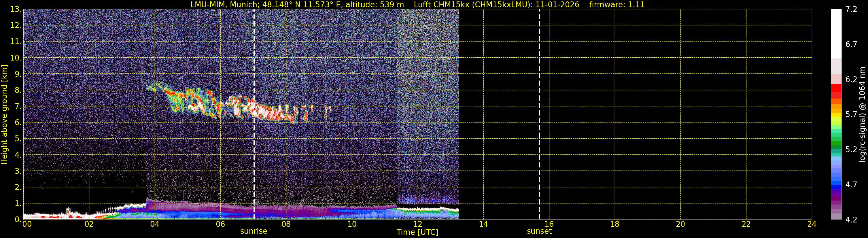The image size is (868, 238).
Task: Select the 'sunrise' label below the axis
Action: [x=254, y=231]
